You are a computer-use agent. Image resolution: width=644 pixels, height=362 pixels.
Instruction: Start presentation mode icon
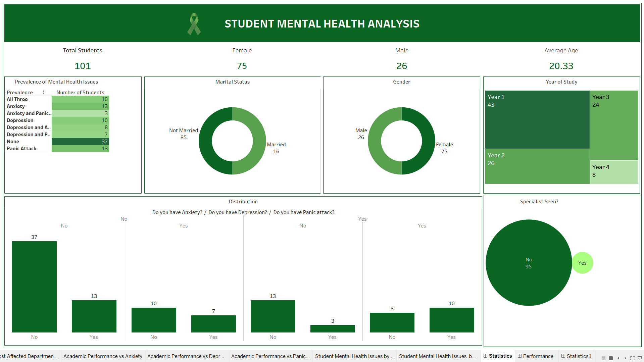[640, 358]
